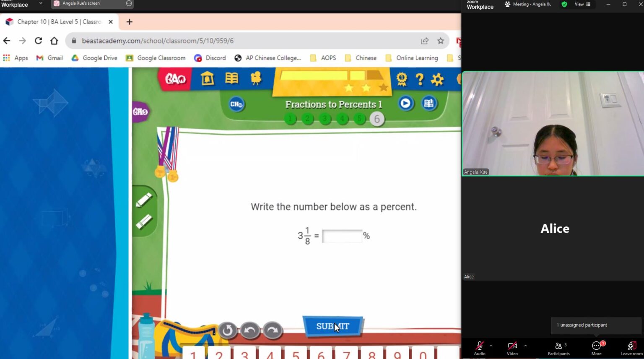Go to problem 1 circle
Screen dimensions: 644x359
pos(290,119)
